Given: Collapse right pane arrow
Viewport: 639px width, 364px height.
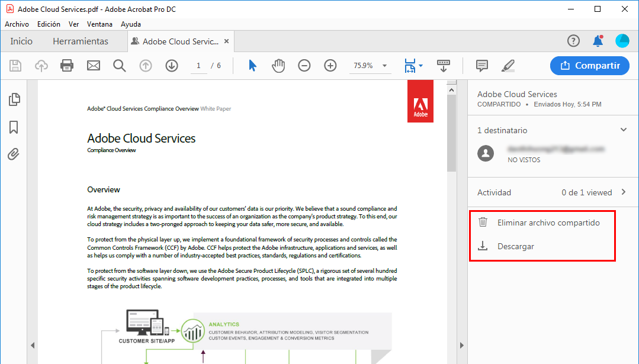Looking at the screenshot, I should [x=462, y=345].
